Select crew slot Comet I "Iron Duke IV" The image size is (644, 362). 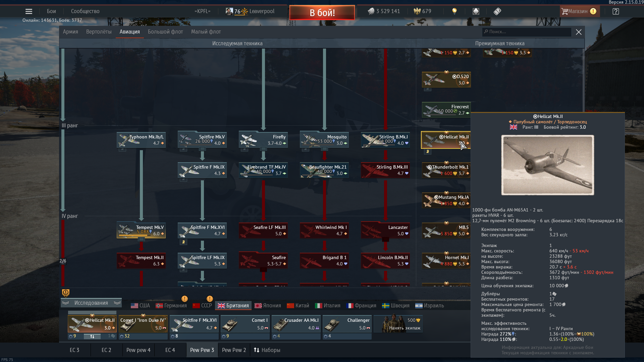click(x=143, y=324)
